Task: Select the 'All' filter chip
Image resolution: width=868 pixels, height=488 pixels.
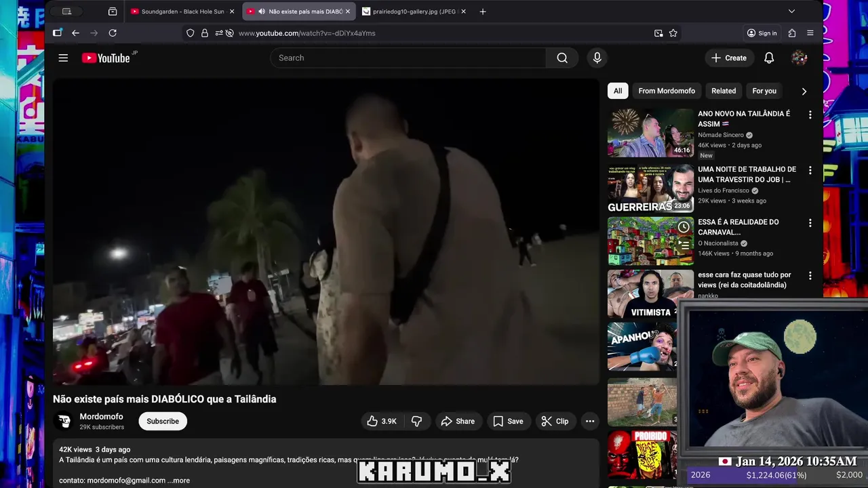Action: point(618,91)
